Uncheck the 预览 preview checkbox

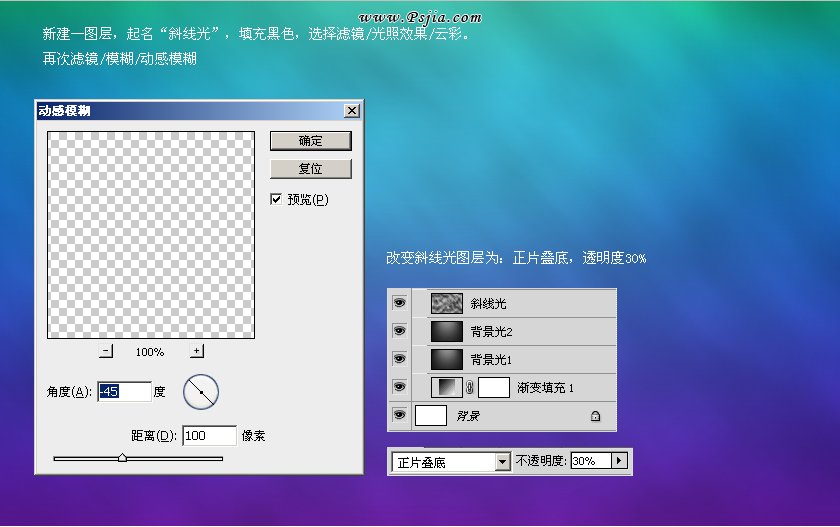[x=277, y=200]
